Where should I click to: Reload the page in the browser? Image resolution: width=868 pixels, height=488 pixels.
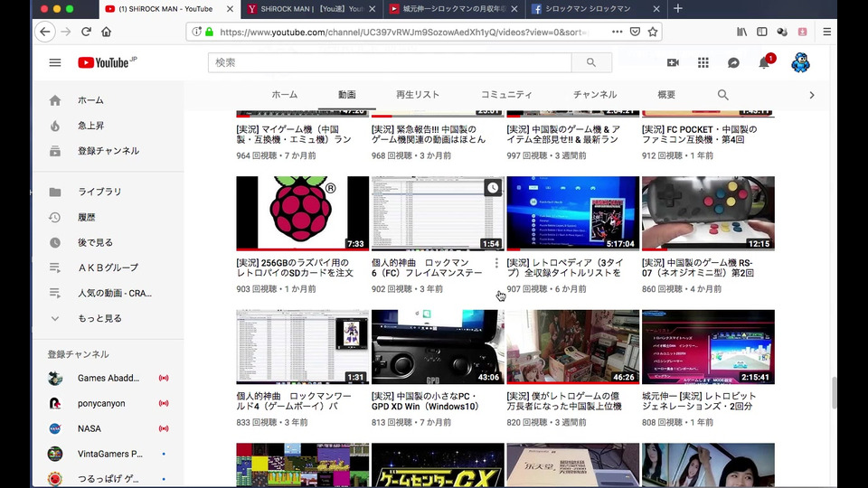[86, 32]
